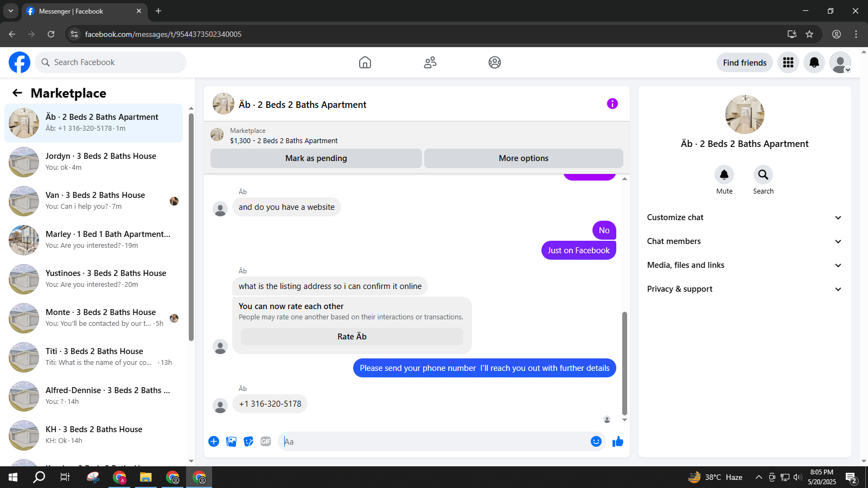Expand Privacy & support section

point(744,289)
